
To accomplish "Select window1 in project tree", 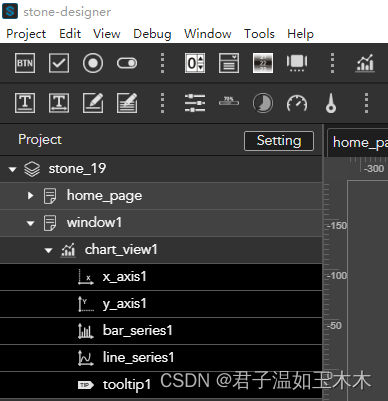I will click(161, 223).
